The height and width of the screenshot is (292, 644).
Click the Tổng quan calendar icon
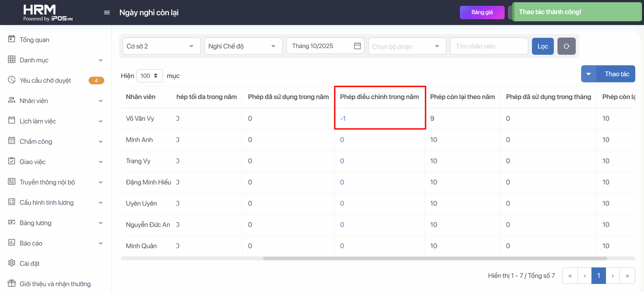12,39
